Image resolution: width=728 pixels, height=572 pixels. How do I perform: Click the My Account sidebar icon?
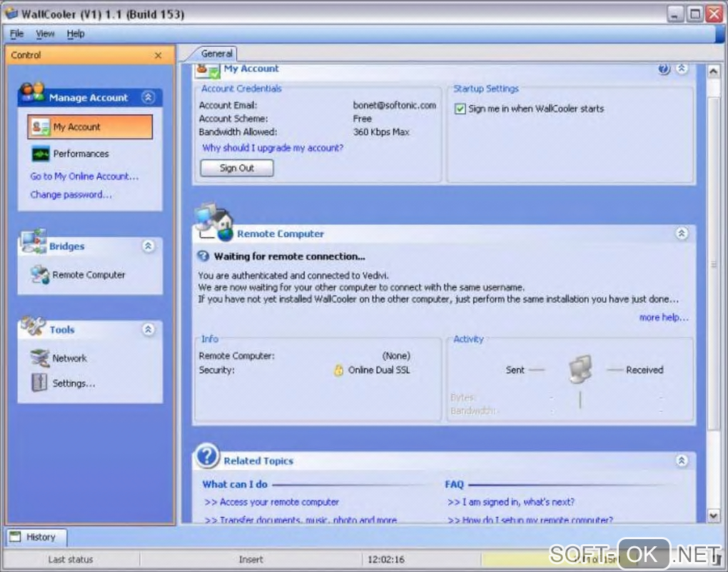(41, 127)
